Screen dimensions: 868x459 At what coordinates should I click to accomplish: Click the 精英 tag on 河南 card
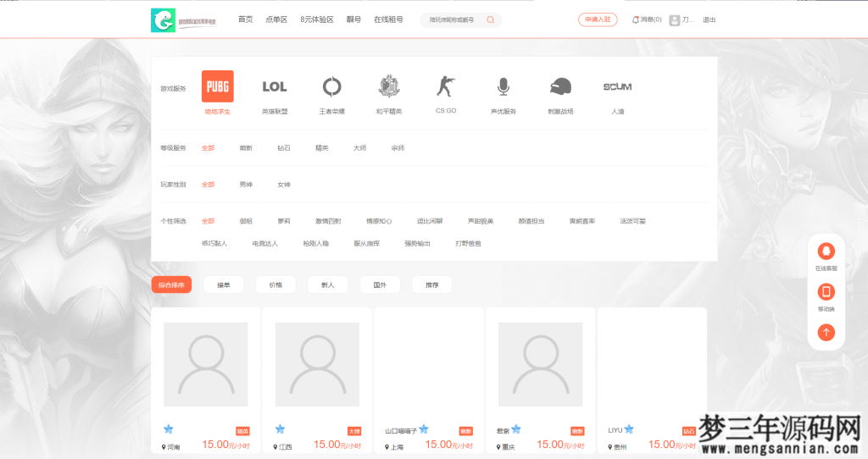[x=242, y=431]
